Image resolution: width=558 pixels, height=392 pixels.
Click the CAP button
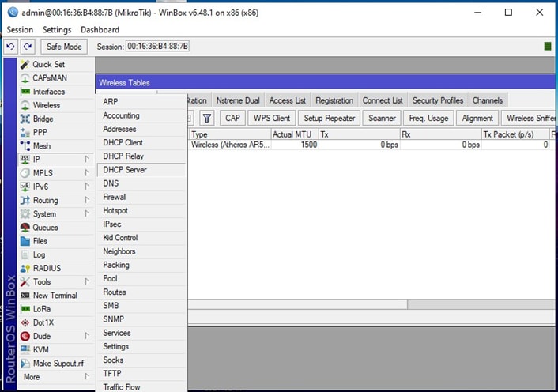point(232,118)
